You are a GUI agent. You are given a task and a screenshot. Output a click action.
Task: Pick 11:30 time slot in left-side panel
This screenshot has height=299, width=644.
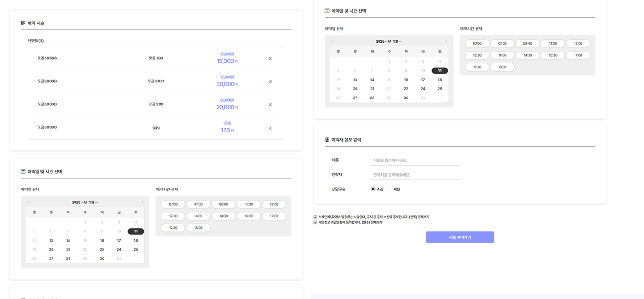[x=249, y=204]
